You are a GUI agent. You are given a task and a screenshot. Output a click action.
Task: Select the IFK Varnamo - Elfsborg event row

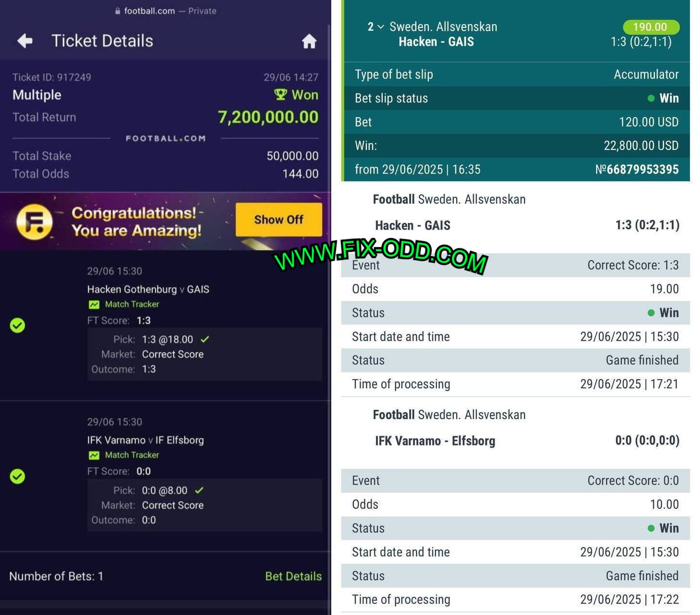point(515,441)
